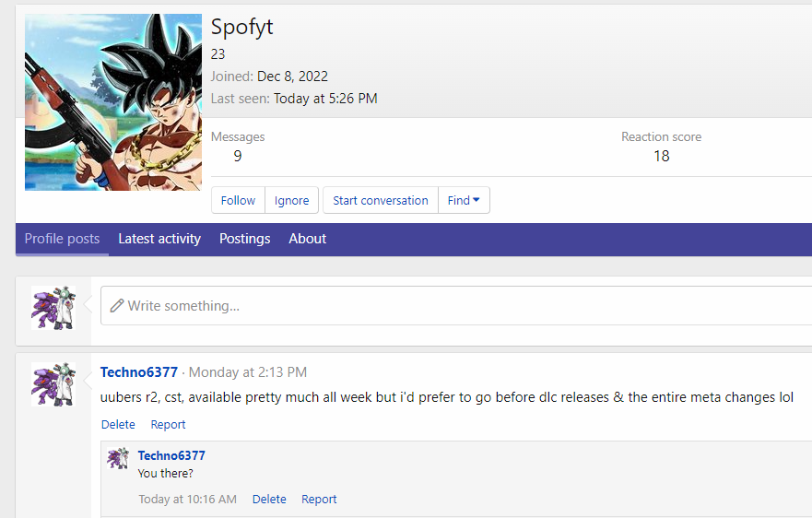Click the small avatar in the reply
The width and height of the screenshot is (812, 518).
tap(117, 458)
